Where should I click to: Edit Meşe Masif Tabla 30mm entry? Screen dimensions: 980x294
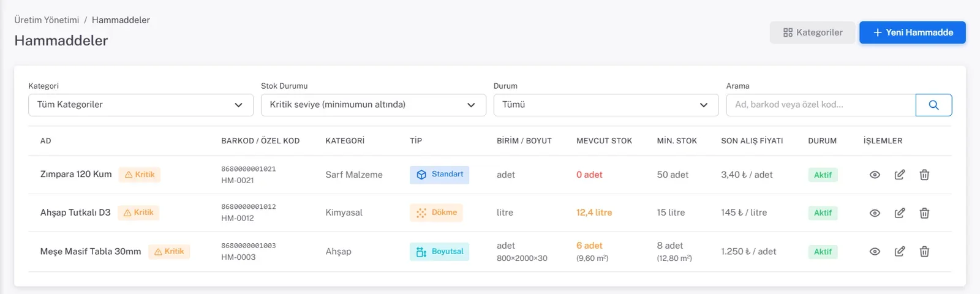900,252
